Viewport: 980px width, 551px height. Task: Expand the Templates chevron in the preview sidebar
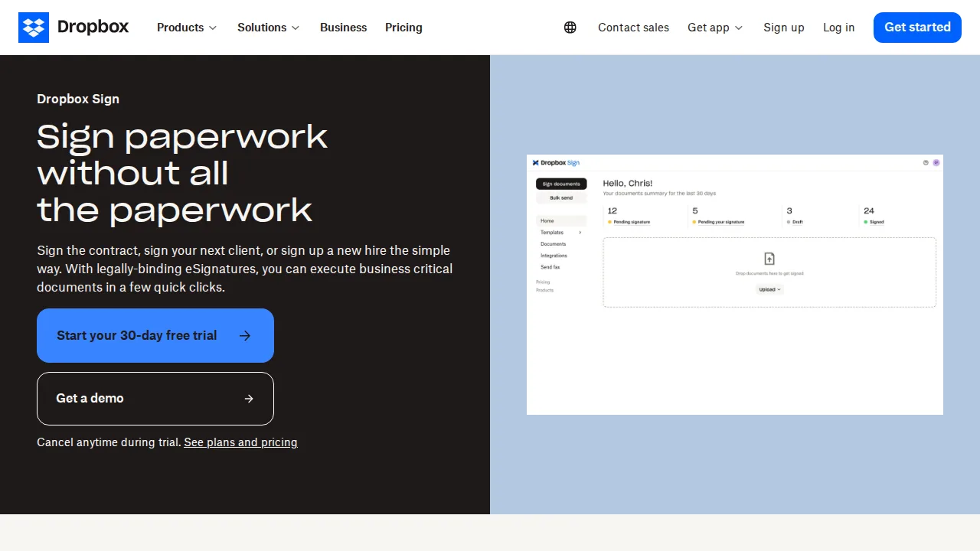tap(580, 233)
